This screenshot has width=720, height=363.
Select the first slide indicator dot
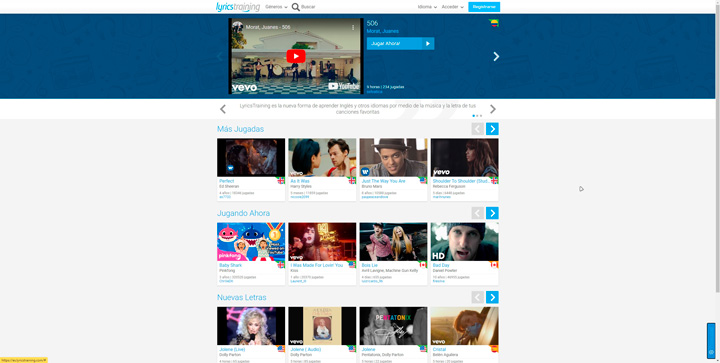point(473,116)
